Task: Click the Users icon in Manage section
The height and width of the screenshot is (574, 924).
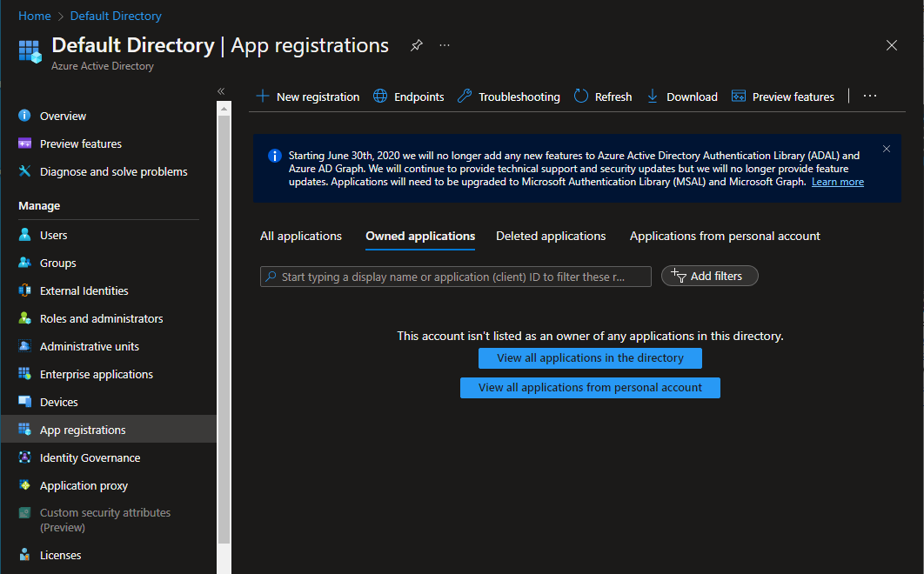Action: [x=24, y=235]
